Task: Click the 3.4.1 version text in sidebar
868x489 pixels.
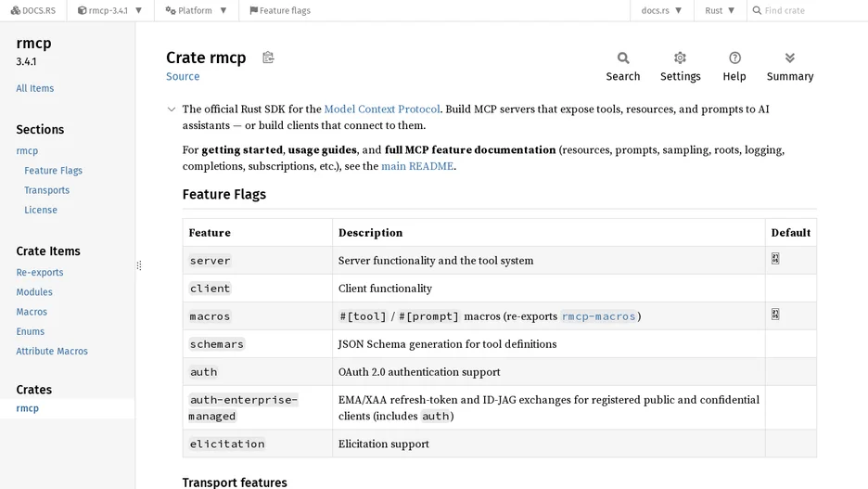Action: click(x=26, y=61)
